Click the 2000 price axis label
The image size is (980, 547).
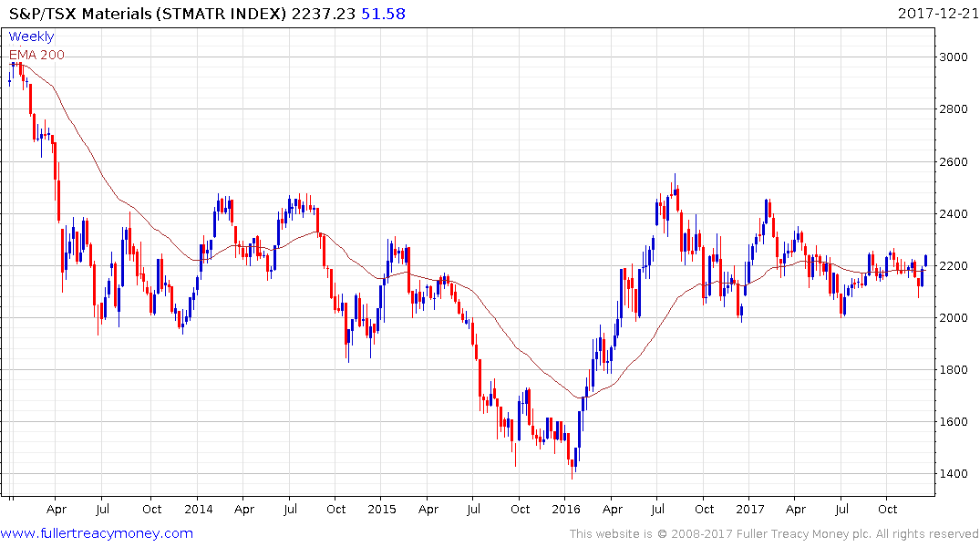954,317
